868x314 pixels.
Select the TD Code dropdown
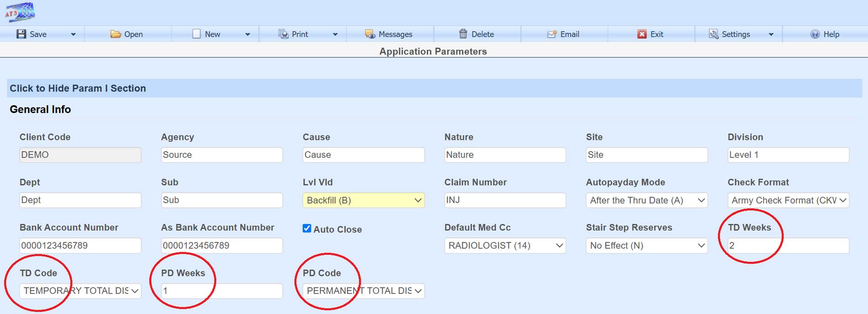[80, 291]
